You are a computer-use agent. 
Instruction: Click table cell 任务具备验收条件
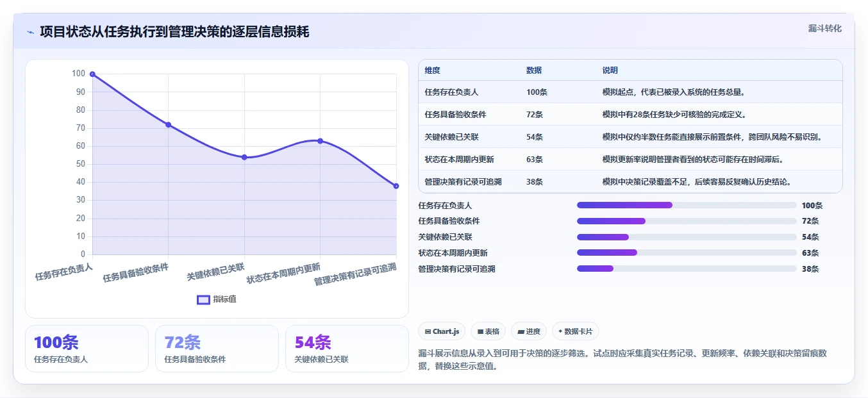coord(455,115)
